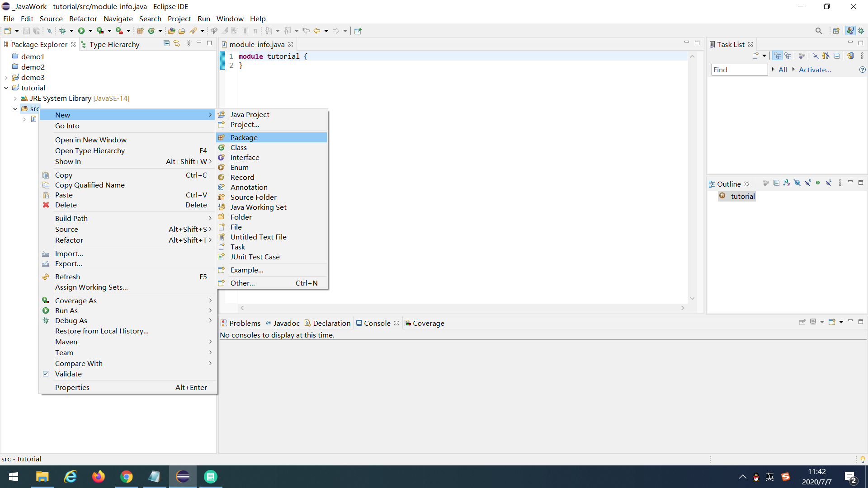The width and height of the screenshot is (868, 488).
Task: Toggle Hide Fields in Outline
Action: [x=797, y=183]
